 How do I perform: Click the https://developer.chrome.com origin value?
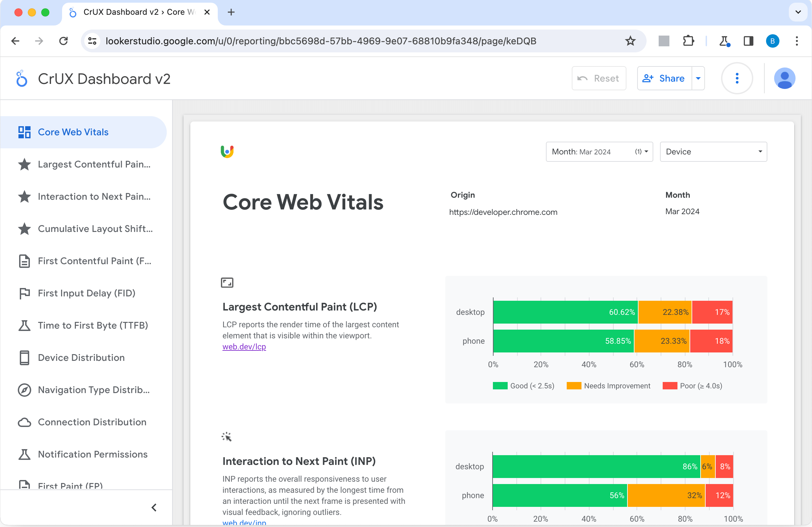[503, 212]
